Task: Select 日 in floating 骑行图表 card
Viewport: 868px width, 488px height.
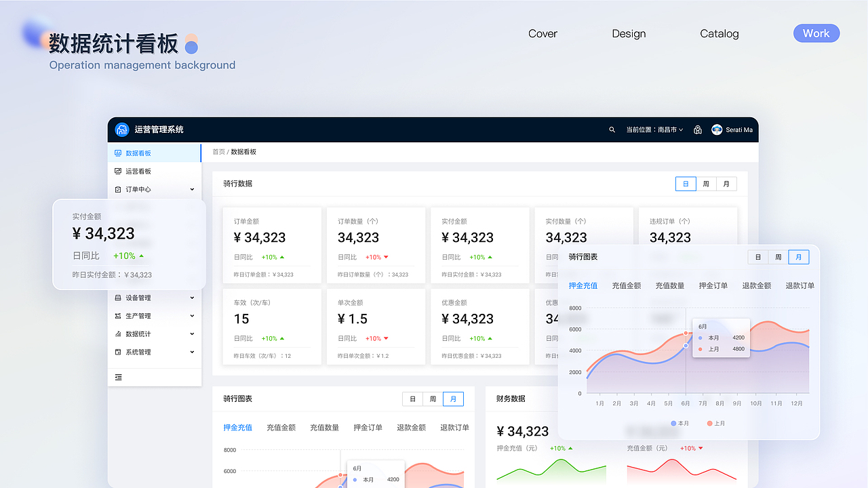Action: [x=758, y=257]
